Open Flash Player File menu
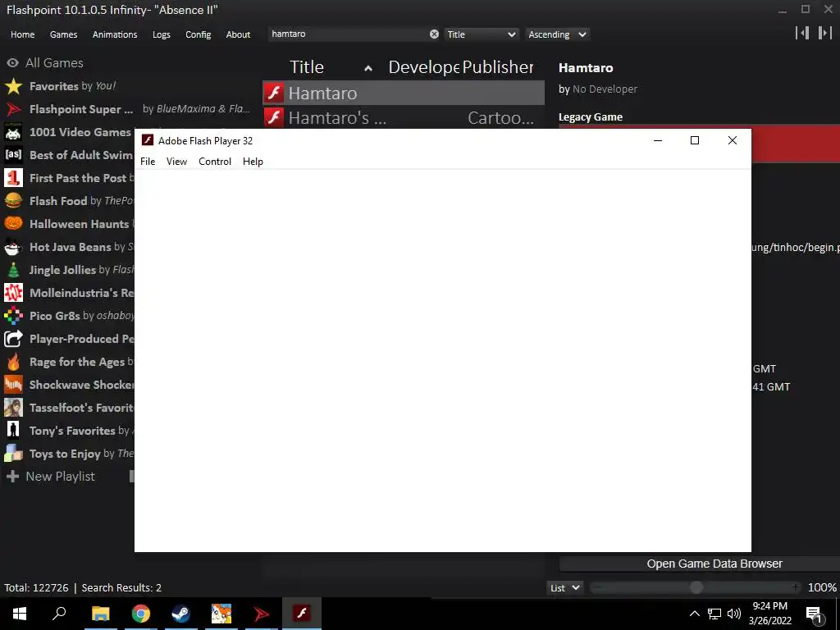This screenshot has height=630, width=840. (148, 162)
